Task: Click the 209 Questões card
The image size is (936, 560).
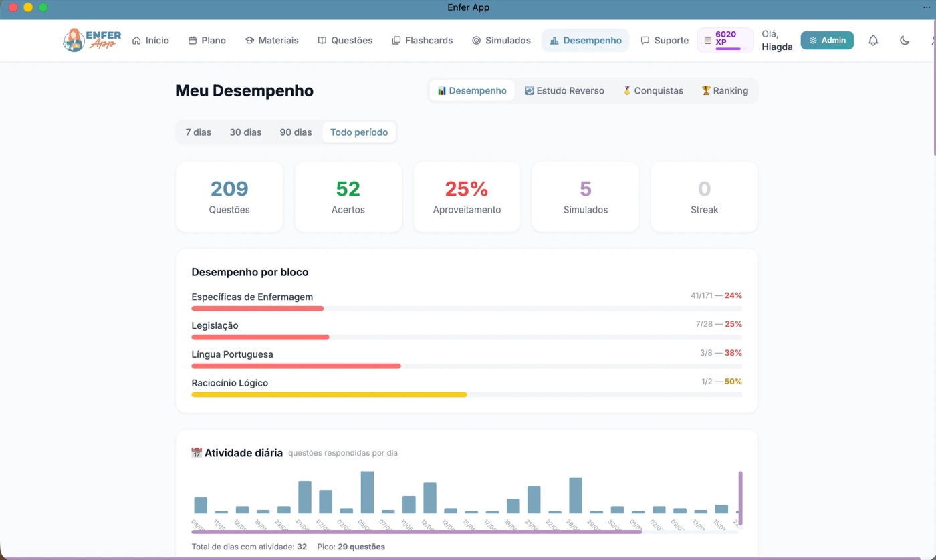Action: pos(229,196)
